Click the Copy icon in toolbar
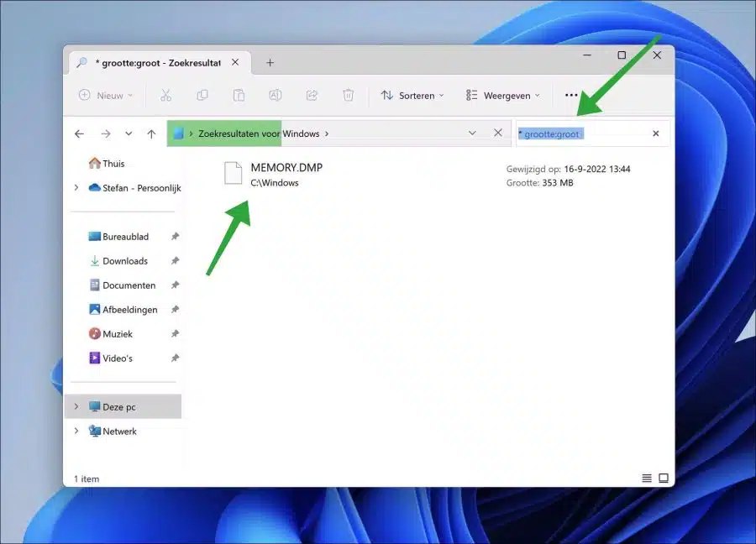This screenshot has height=544, width=756. click(202, 96)
